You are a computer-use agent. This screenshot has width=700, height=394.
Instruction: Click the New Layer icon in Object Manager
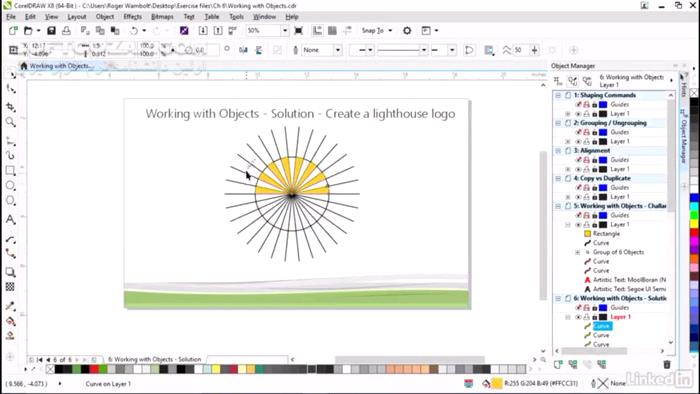click(x=558, y=365)
